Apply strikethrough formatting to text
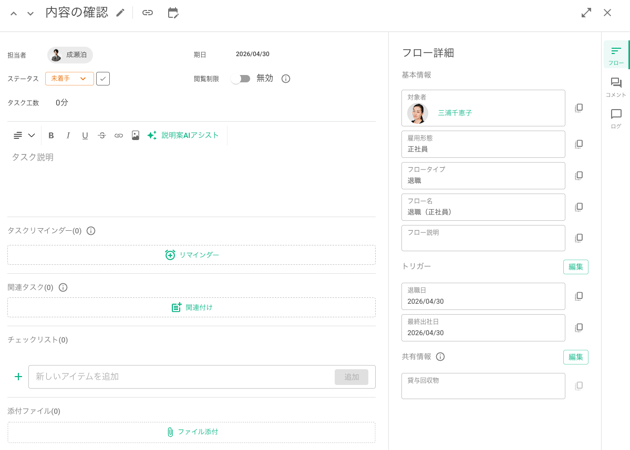Viewport: 630px width, 450px height. pos(101,135)
